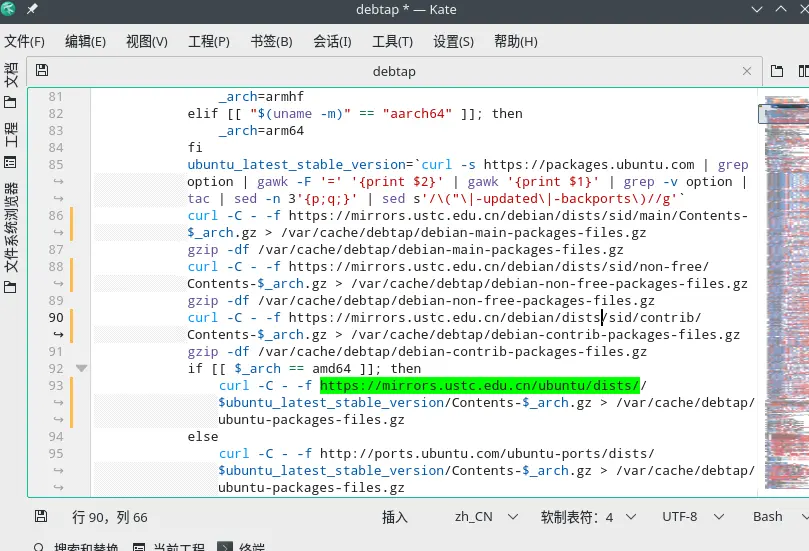Open the Bash syntax mode dropdown
This screenshot has width=809, height=551.
(x=777, y=517)
